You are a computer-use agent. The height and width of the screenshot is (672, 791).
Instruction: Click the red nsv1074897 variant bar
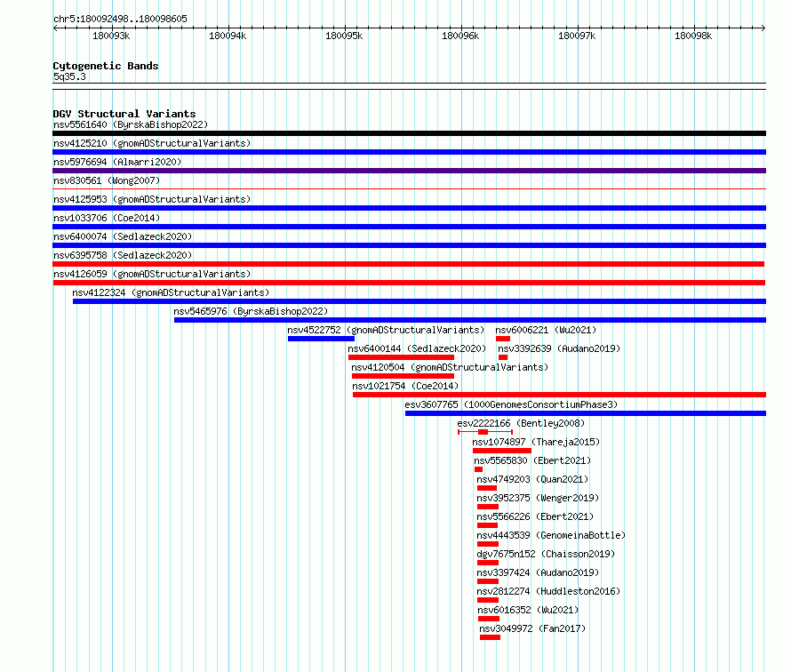tap(502, 451)
